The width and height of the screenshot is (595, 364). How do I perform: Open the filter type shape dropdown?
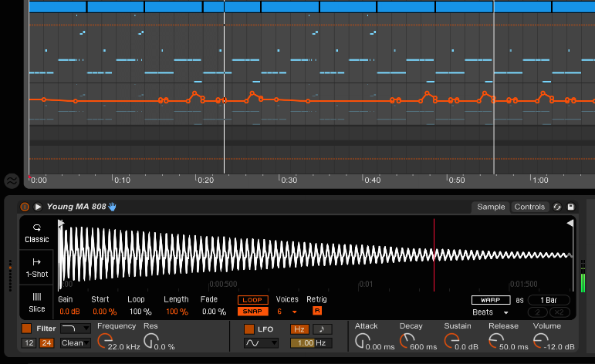76,328
